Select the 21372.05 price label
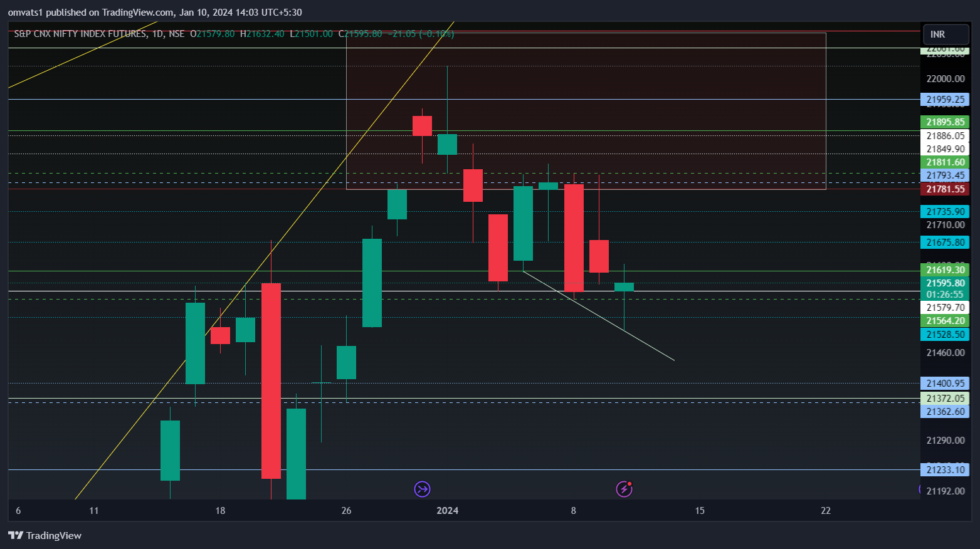Image resolution: width=980 pixels, height=549 pixels. pos(945,399)
